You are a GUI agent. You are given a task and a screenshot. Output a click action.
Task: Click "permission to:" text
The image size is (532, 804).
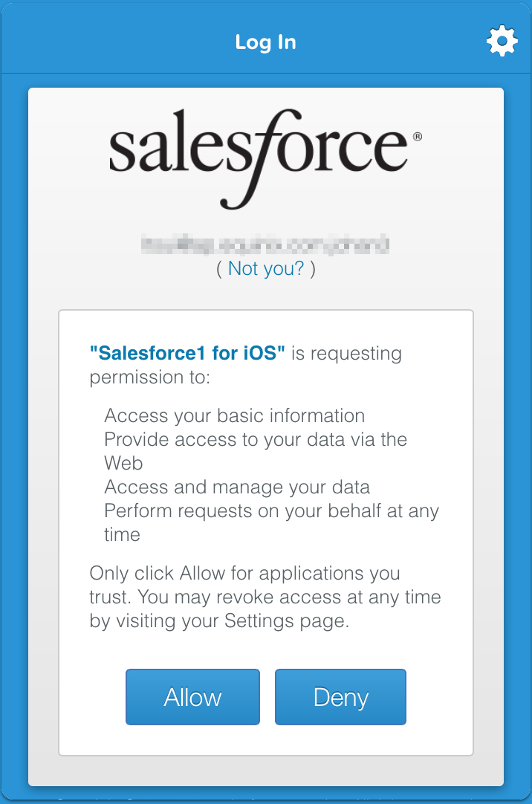tap(150, 377)
